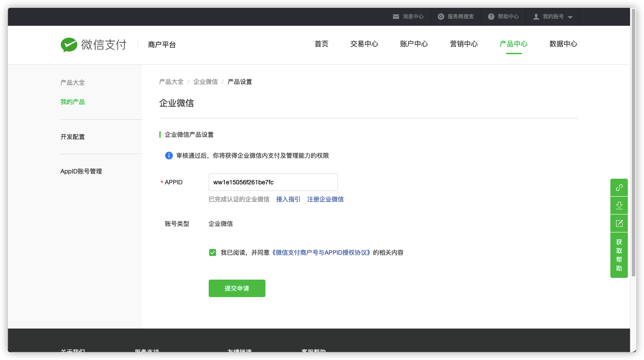Open the message center envelope icon

396,17
